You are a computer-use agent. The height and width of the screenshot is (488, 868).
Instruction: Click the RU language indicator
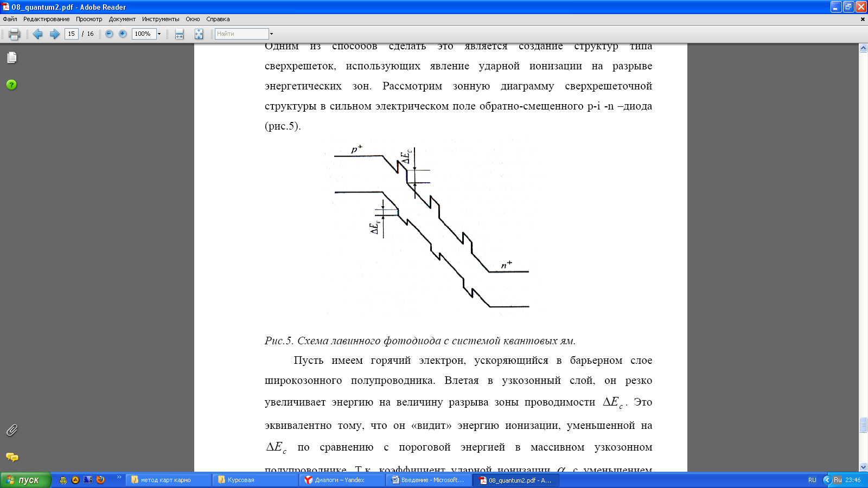tap(812, 480)
